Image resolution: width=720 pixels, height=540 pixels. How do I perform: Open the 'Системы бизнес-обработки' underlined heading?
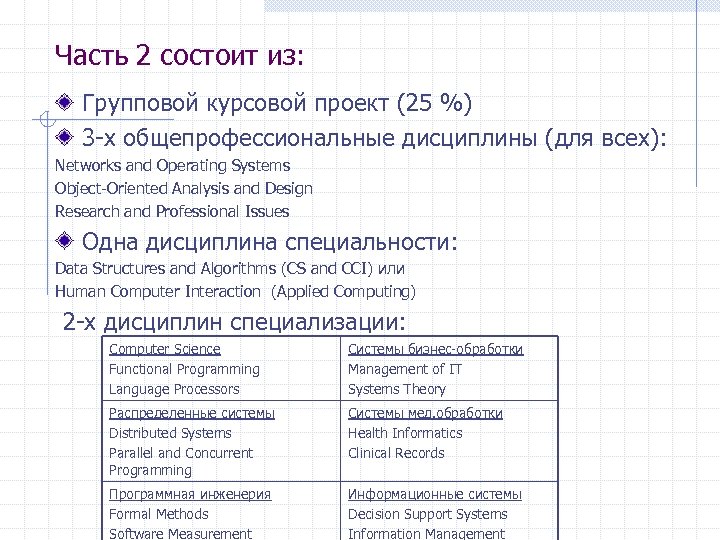(x=435, y=349)
